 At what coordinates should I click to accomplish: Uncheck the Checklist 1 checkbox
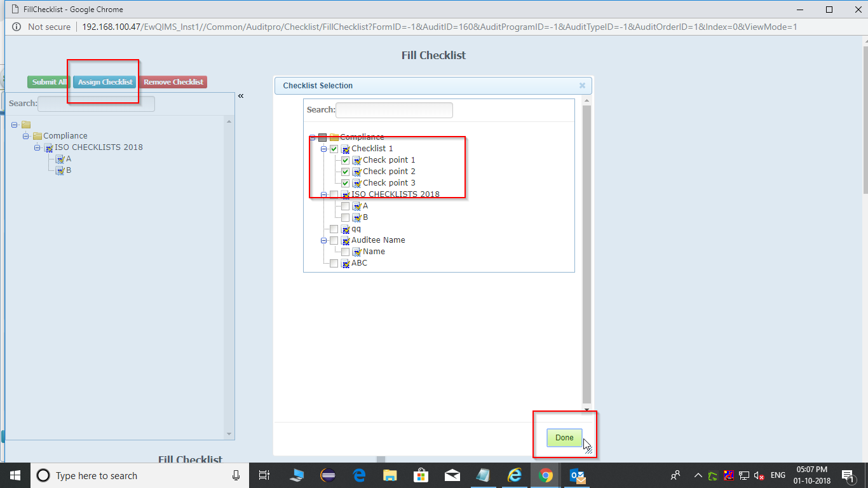334,149
